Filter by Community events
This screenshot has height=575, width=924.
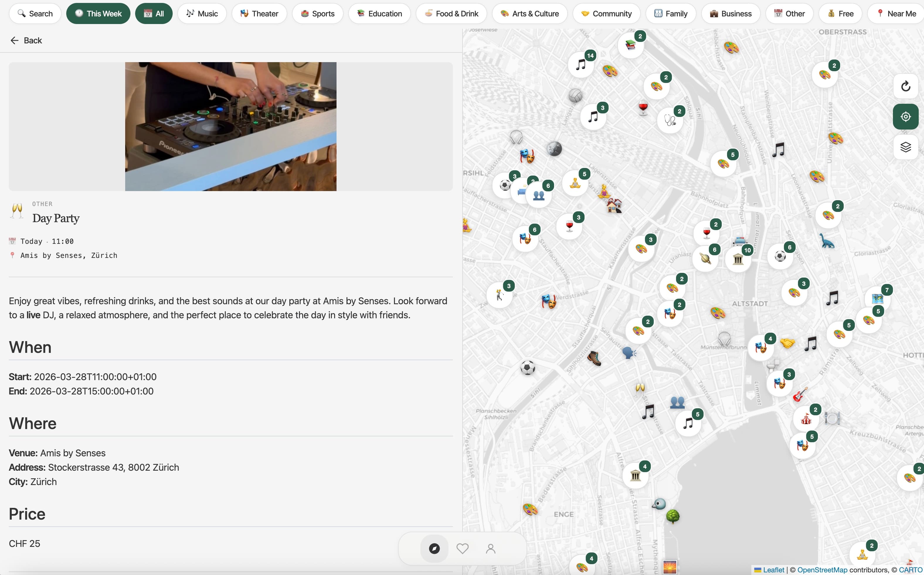click(606, 14)
